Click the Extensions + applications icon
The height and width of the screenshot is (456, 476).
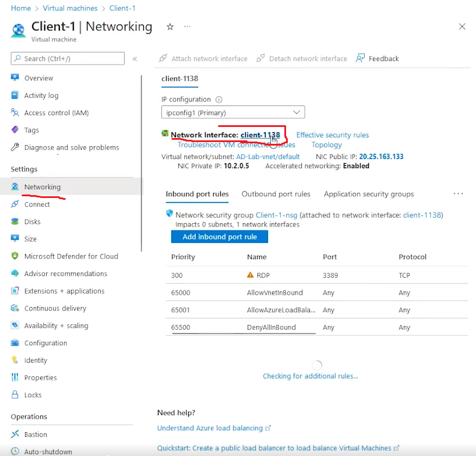click(x=15, y=291)
